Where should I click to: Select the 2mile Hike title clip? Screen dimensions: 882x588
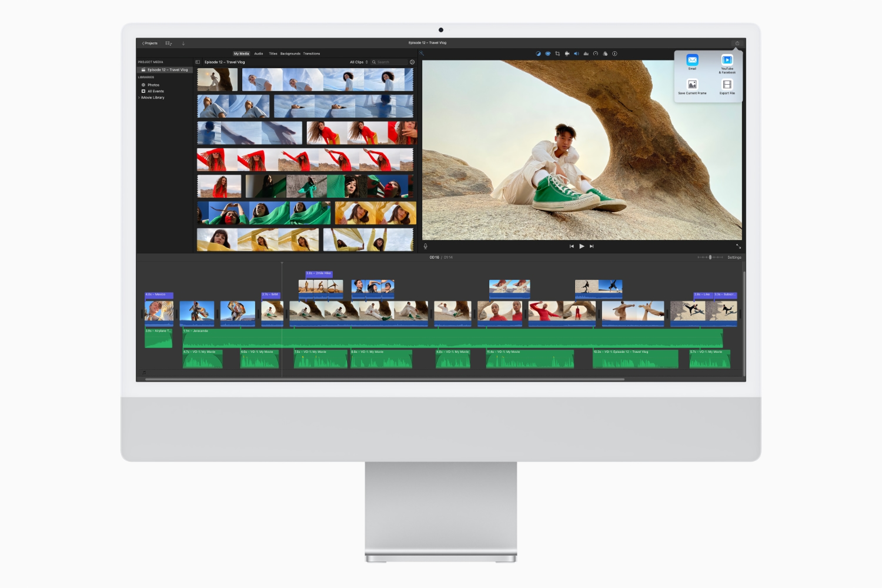[x=319, y=273]
